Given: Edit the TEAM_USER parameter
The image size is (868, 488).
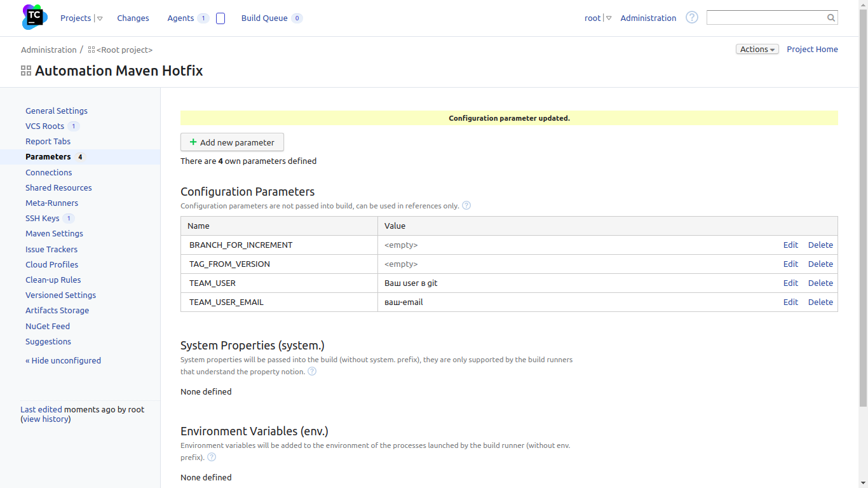Looking at the screenshot, I should pos(790,283).
